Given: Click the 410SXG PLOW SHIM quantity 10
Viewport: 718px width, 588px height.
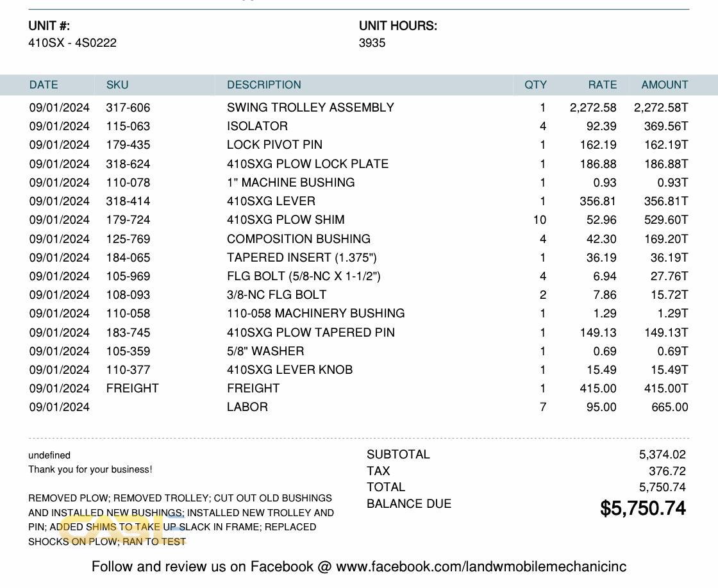Looking at the screenshot, I should pyautogui.click(x=539, y=220).
